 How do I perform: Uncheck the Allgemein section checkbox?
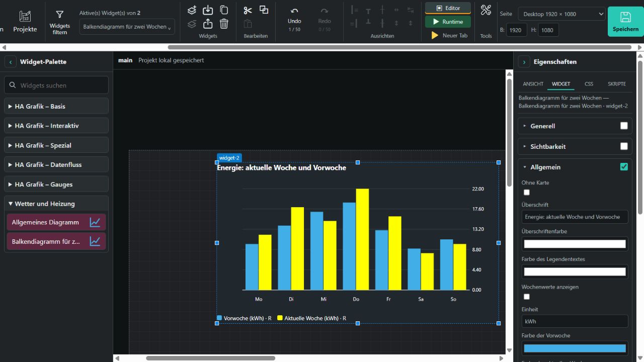[624, 167]
